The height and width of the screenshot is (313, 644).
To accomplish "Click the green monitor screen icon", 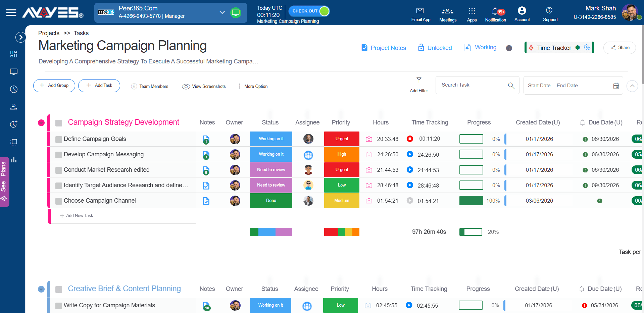I will [236, 13].
